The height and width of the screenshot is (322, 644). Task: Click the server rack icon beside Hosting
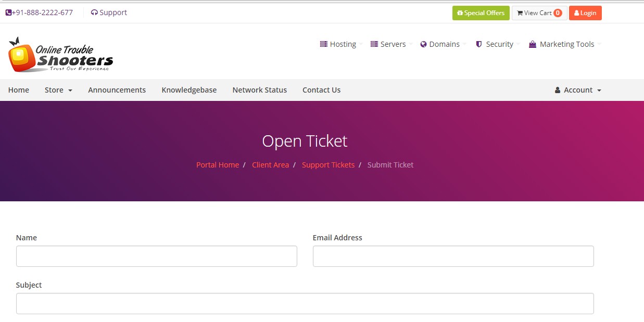point(323,44)
